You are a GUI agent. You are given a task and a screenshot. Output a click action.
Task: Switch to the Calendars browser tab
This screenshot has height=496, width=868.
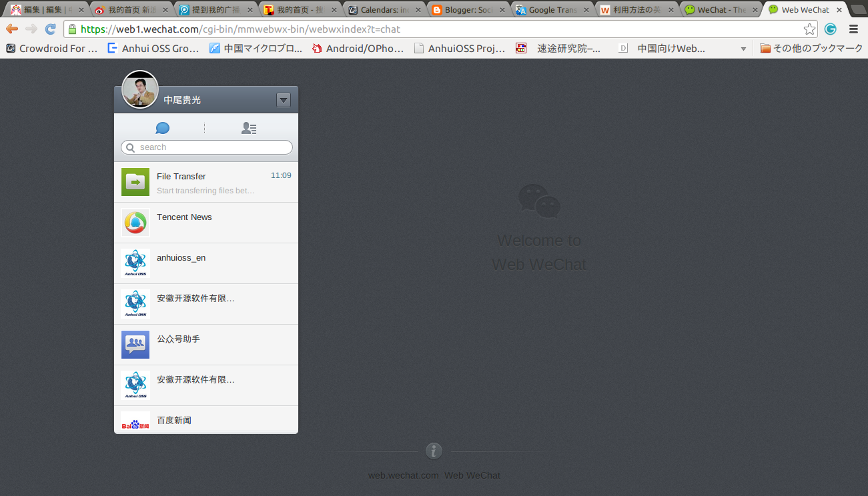[x=382, y=9]
